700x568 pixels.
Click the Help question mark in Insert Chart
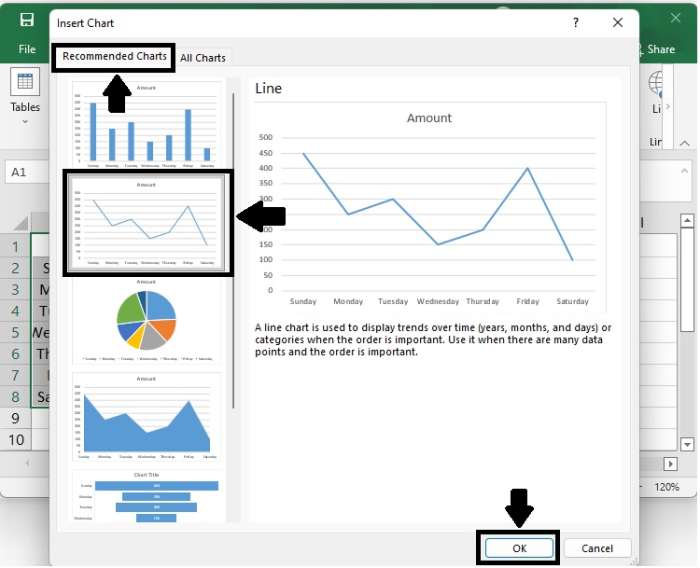coord(576,22)
